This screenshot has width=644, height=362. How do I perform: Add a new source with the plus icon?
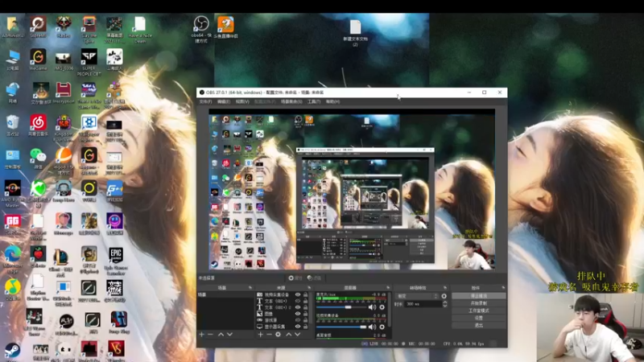pyautogui.click(x=260, y=334)
